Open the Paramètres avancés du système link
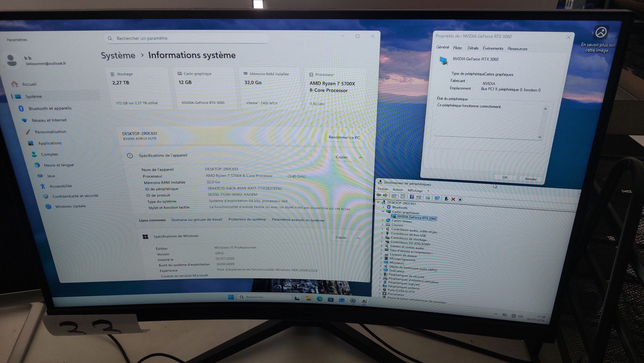Viewport: 644px width, 363px height. (x=298, y=220)
